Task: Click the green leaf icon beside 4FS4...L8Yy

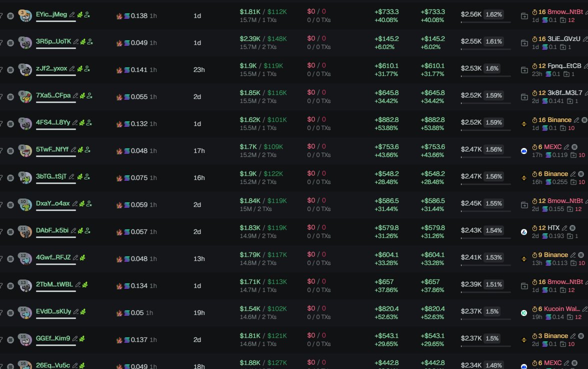Action: click(x=82, y=122)
